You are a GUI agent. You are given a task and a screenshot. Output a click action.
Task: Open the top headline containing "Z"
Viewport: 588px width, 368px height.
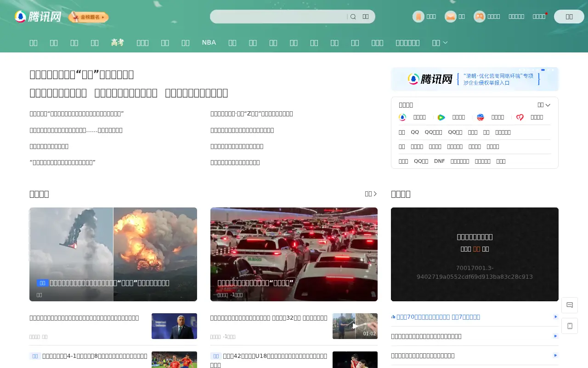click(x=252, y=114)
